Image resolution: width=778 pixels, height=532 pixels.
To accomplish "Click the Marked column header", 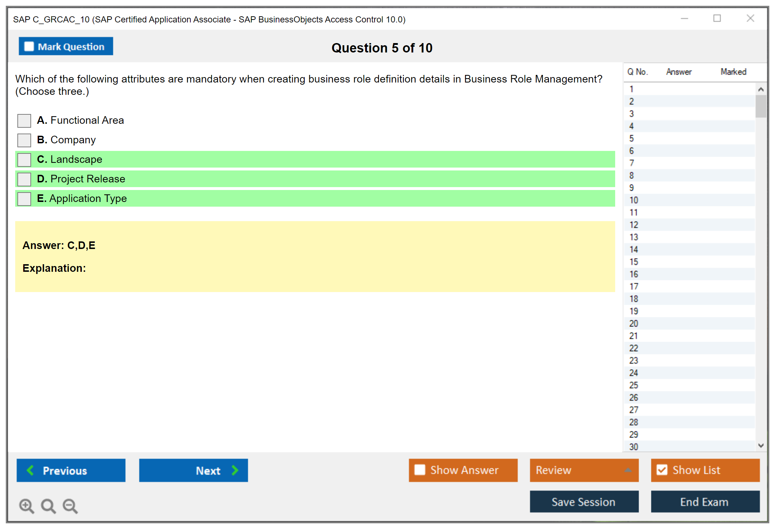I will coord(733,72).
